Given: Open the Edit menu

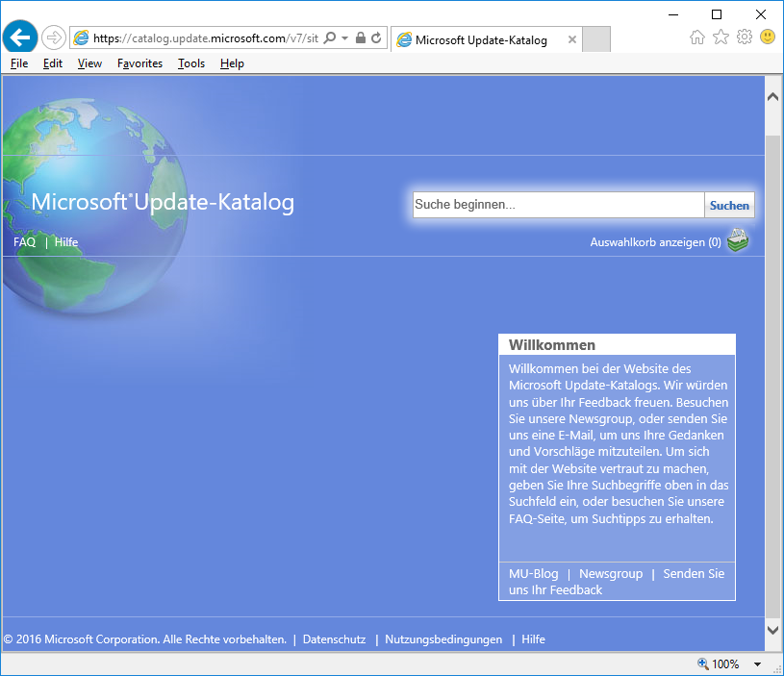Looking at the screenshot, I should point(53,63).
